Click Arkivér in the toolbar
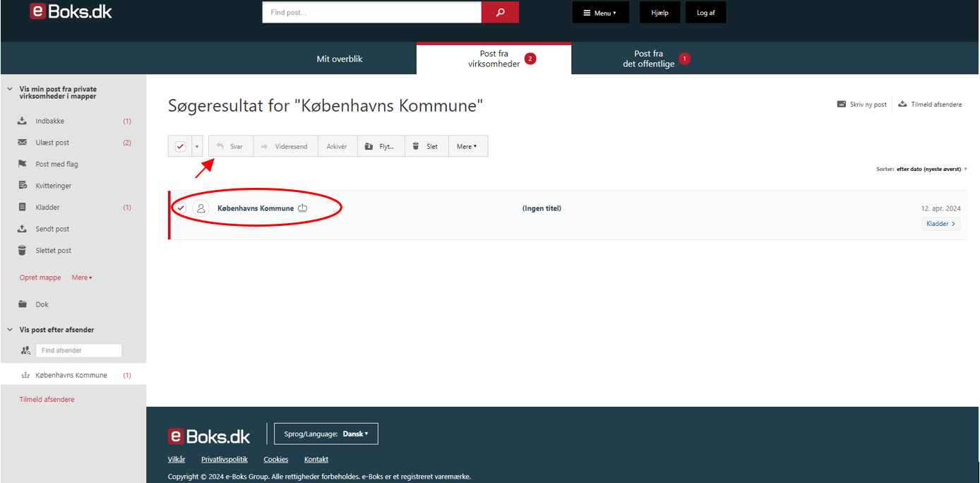980x483 pixels. [x=337, y=146]
